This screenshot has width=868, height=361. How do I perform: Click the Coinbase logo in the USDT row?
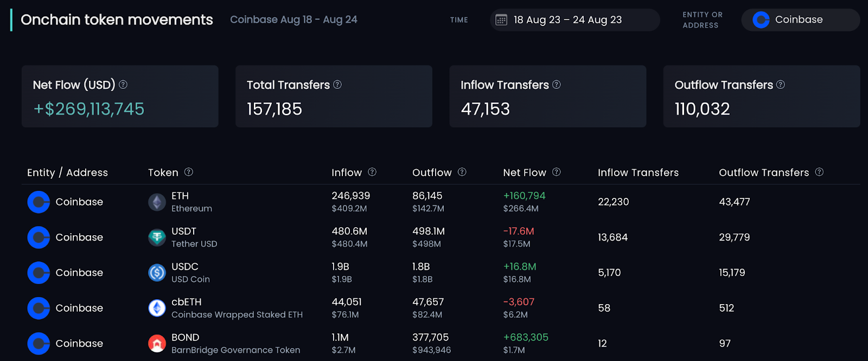click(x=39, y=237)
